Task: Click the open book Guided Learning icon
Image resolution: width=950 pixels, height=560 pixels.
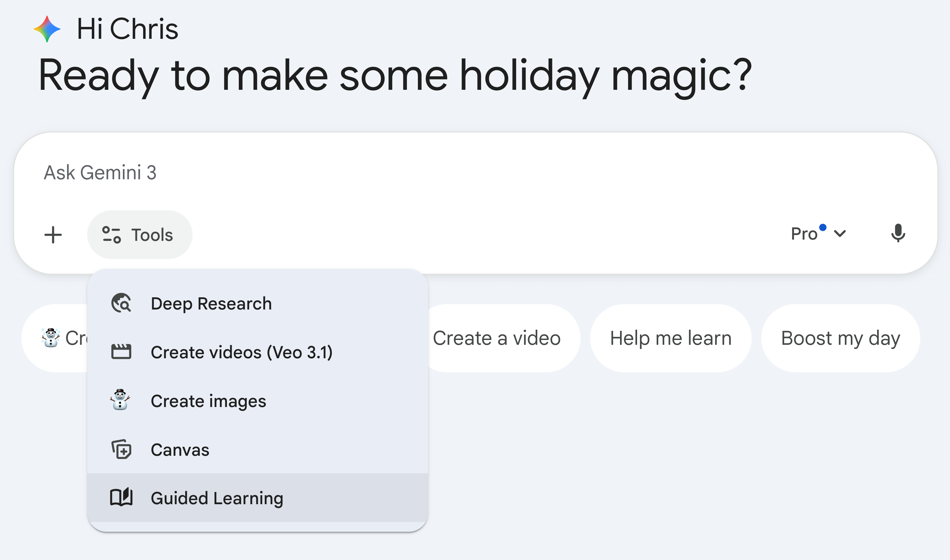Action: (x=121, y=497)
